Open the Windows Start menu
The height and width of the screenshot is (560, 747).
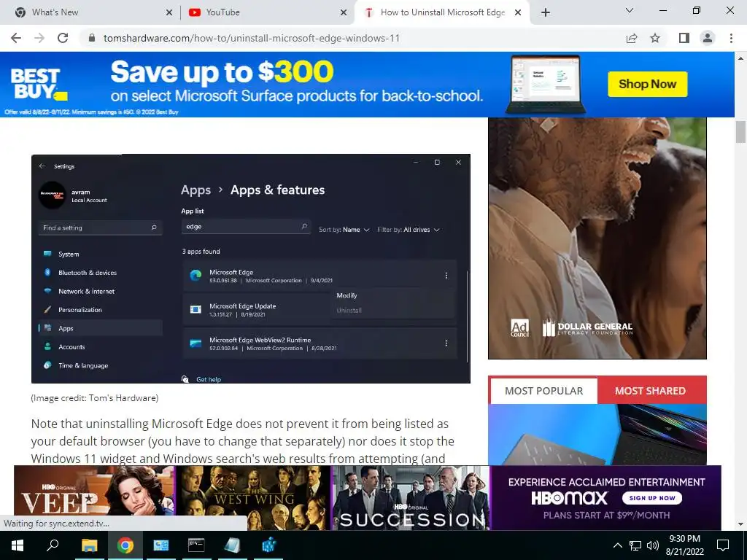18,545
